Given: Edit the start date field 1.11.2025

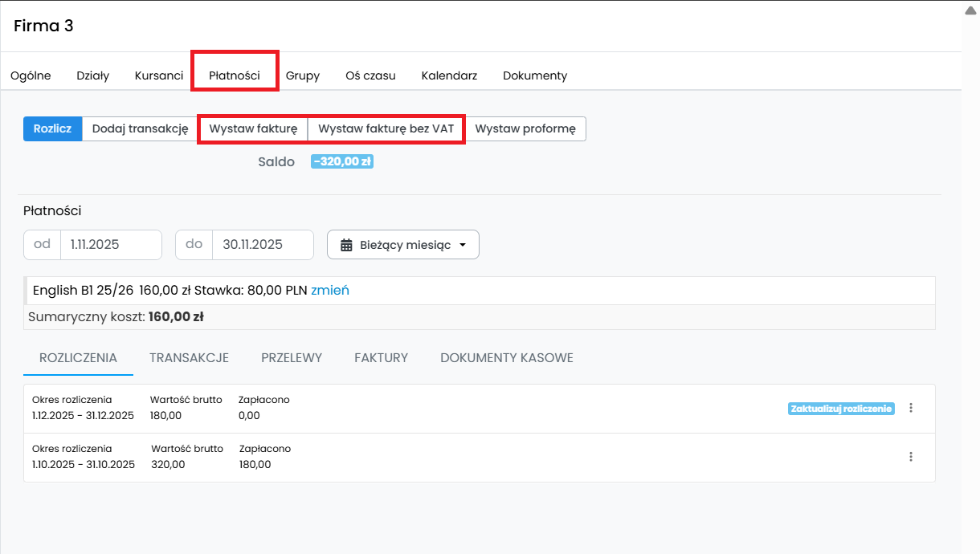Looking at the screenshot, I should pos(110,245).
